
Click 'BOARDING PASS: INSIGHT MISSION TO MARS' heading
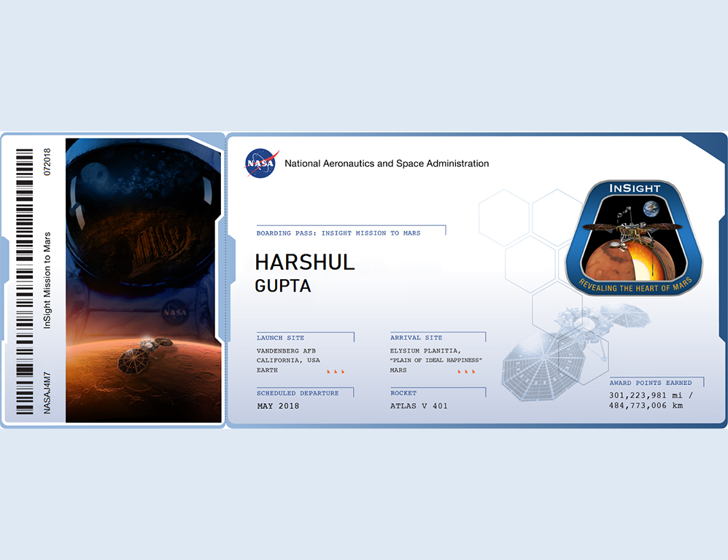(338, 233)
